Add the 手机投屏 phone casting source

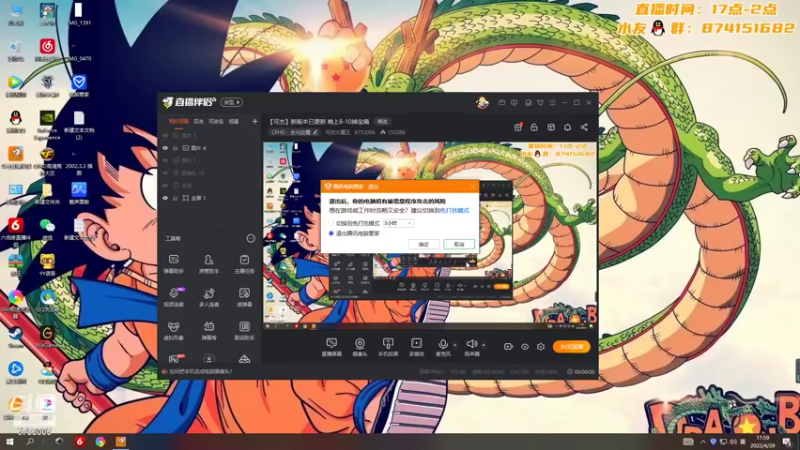[x=388, y=347]
